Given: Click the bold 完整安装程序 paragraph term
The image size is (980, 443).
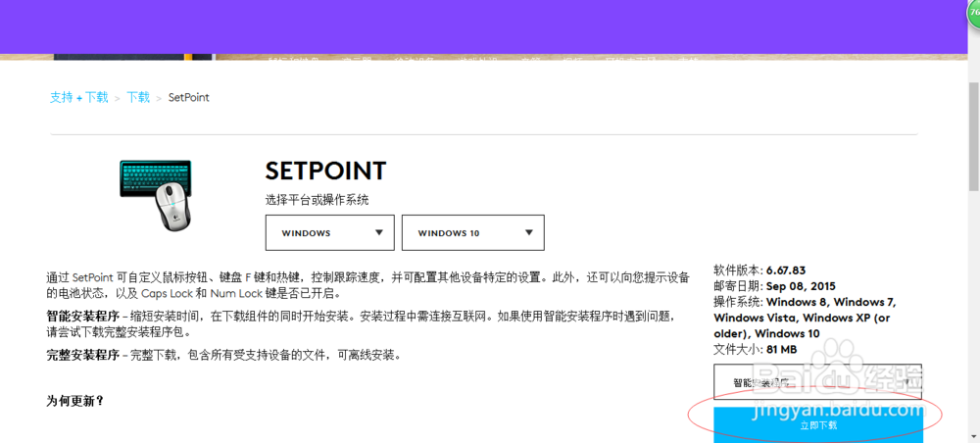Looking at the screenshot, I should tap(83, 356).
